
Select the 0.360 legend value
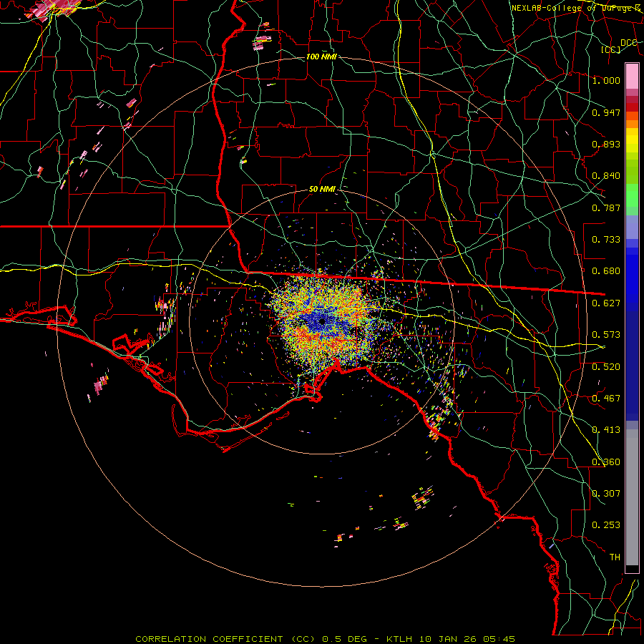coord(606,462)
